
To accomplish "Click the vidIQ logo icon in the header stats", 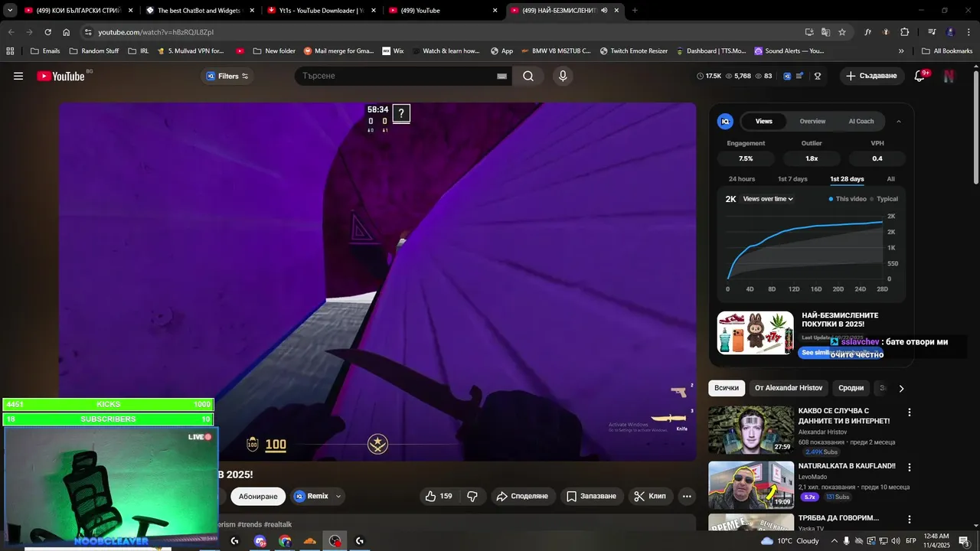I will (x=786, y=76).
